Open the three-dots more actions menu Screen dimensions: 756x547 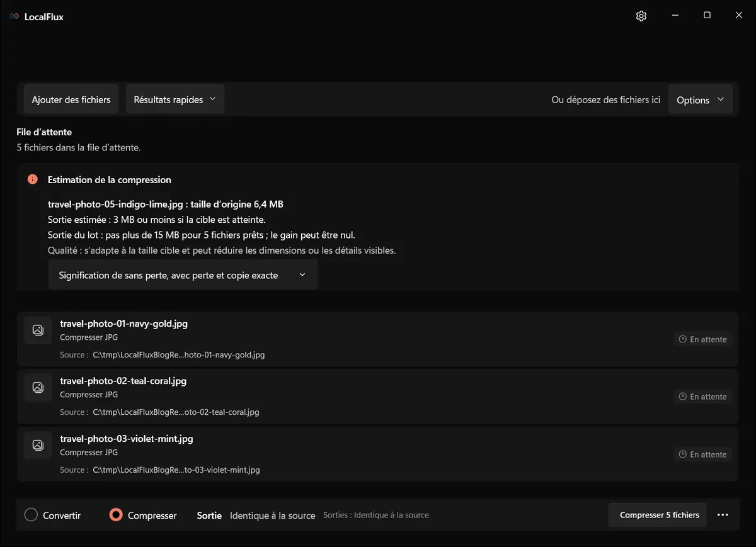click(723, 515)
